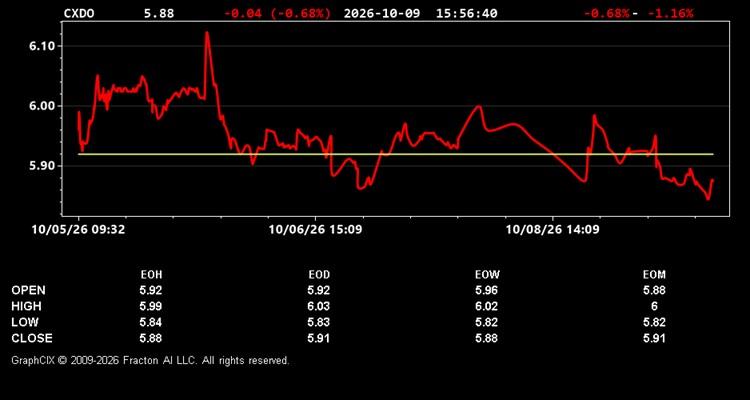The width and height of the screenshot is (750, 400).
Task: Click the timestamp 15:56:40
Action: tap(466, 13)
